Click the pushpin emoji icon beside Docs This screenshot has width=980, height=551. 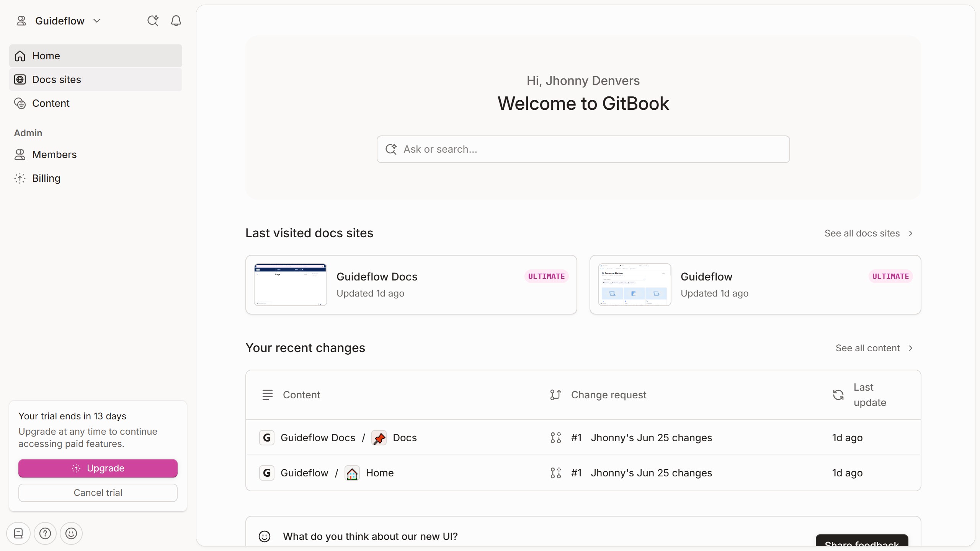pyautogui.click(x=379, y=438)
